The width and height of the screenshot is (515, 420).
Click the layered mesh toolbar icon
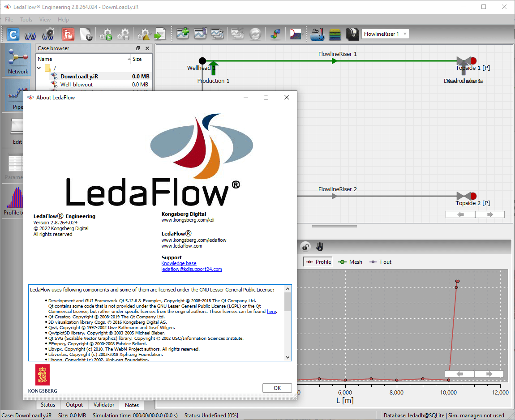tap(335, 34)
